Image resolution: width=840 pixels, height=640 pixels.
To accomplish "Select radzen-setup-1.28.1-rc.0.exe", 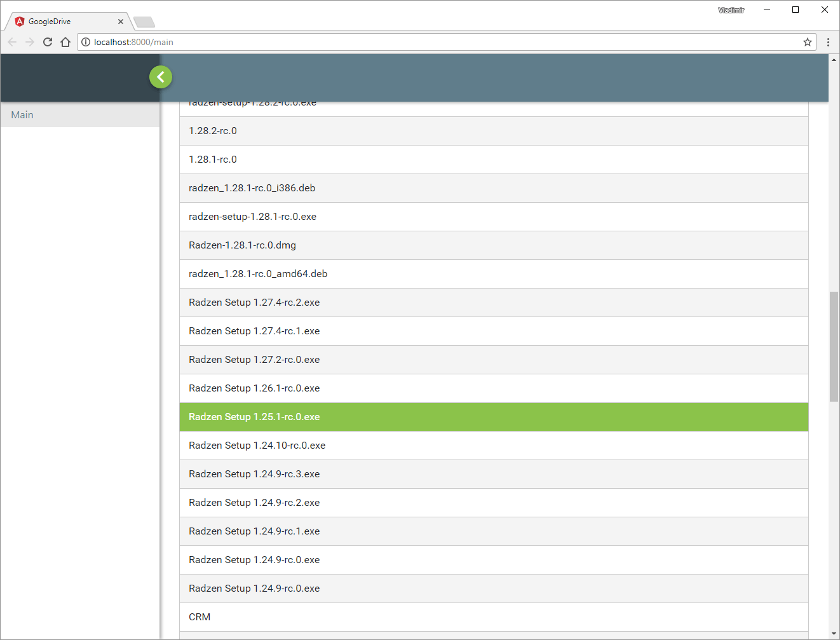I will (x=494, y=217).
